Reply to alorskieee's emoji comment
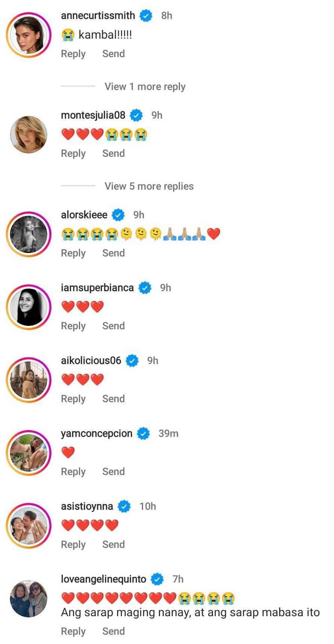Viewport: 334px width, 644px height. tap(73, 253)
